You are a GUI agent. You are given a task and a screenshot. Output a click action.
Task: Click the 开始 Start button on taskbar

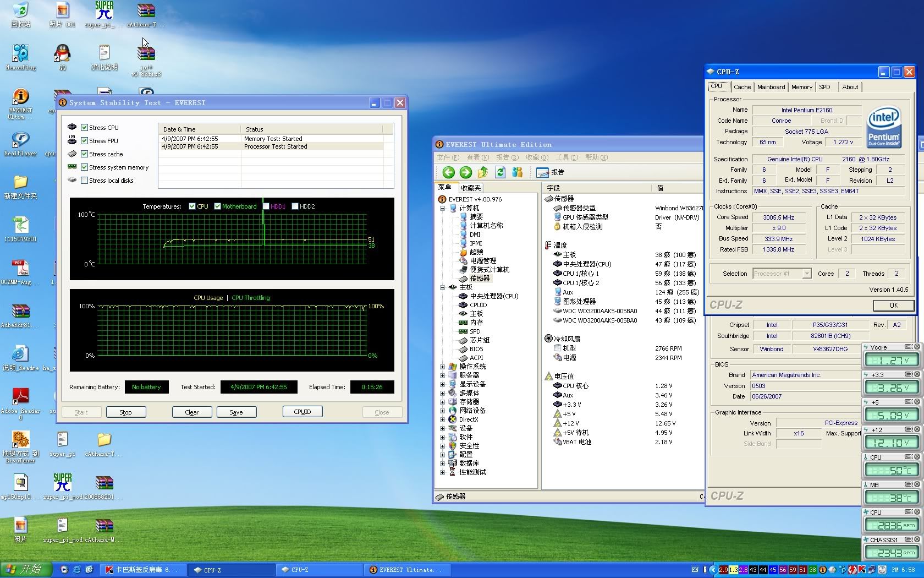pos(26,569)
